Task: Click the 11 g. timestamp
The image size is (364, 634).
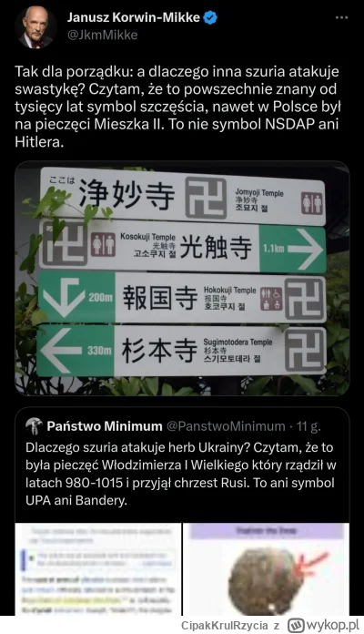Action: coord(308,426)
